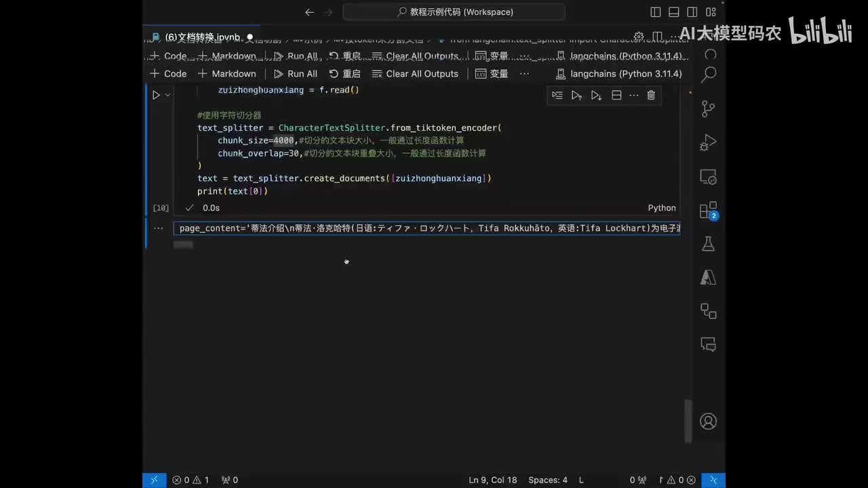868x488 pixels.
Task: Click print(text[0]) line in the cell
Action: pyautogui.click(x=233, y=191)
